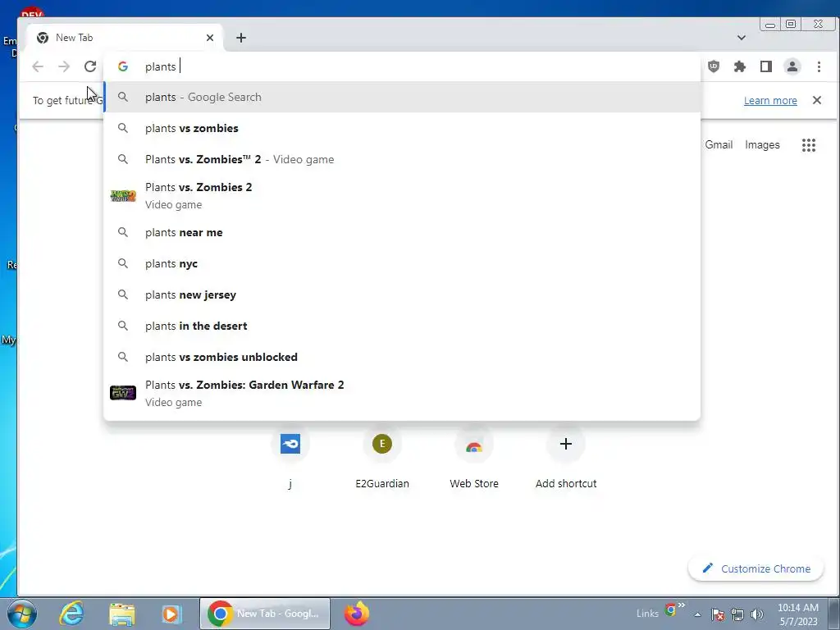The height and width of the screenshot is (630, 840).
Task: Open the Images link
Action: coord(762,144)
